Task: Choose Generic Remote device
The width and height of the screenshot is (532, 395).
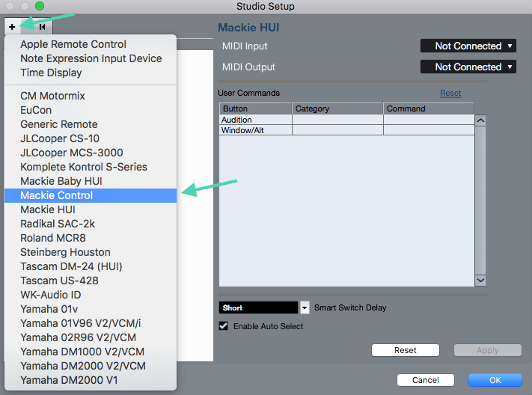Action: 91,124
